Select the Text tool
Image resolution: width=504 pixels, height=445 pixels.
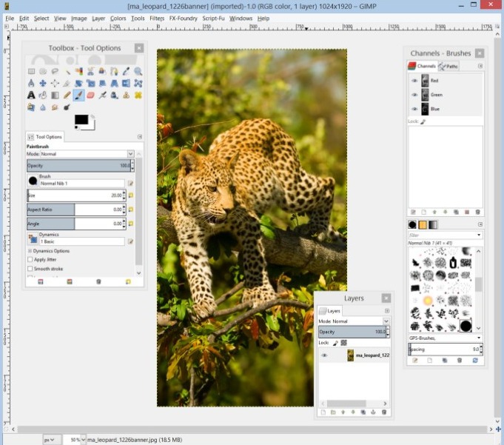pyautogui.click(x=31, y=95)
